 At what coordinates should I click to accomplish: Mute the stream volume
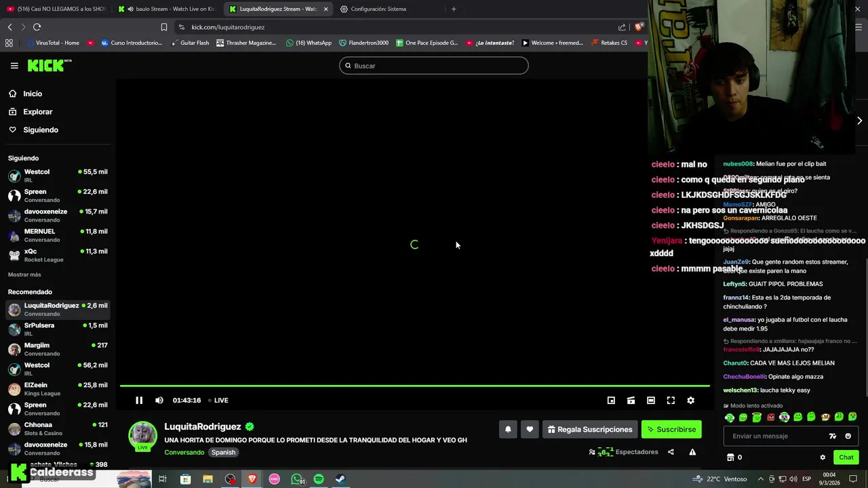[159, 401]
